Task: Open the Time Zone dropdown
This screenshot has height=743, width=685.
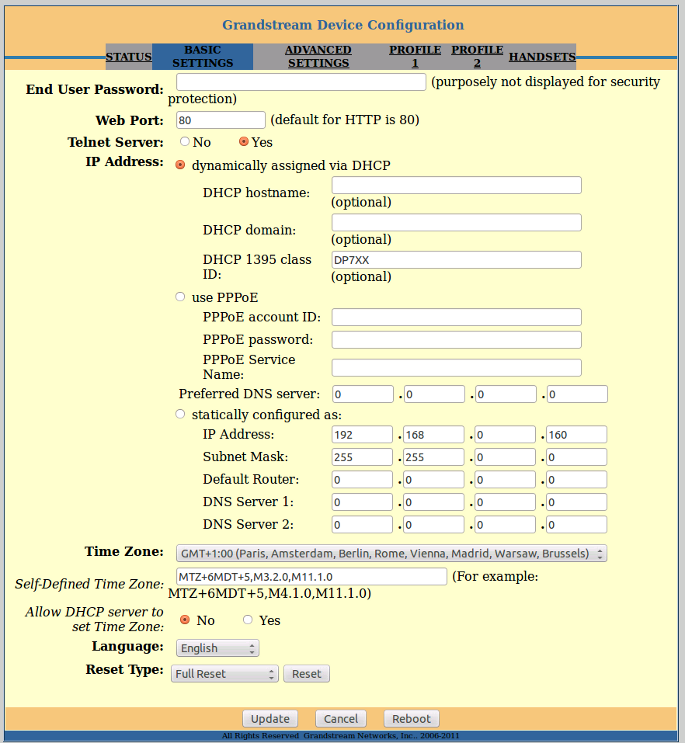Action: (391, 553)
